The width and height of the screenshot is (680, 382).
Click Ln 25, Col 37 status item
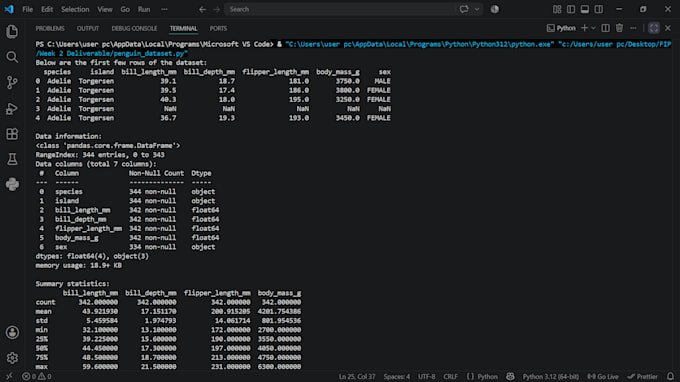click(357, 376)
